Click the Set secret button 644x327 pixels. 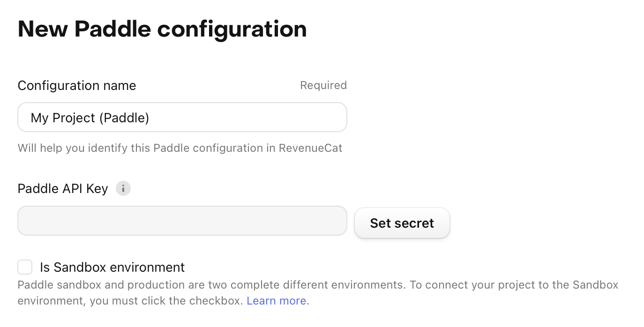[x=402, y=223]
